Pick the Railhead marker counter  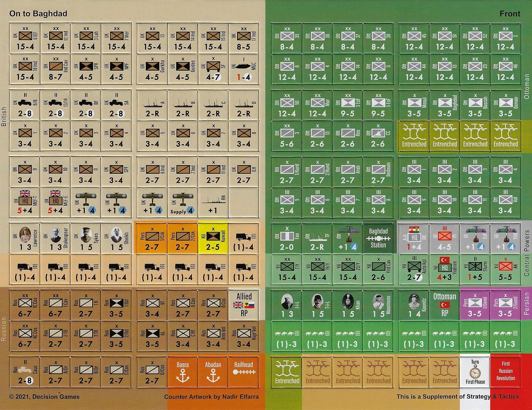243,372
